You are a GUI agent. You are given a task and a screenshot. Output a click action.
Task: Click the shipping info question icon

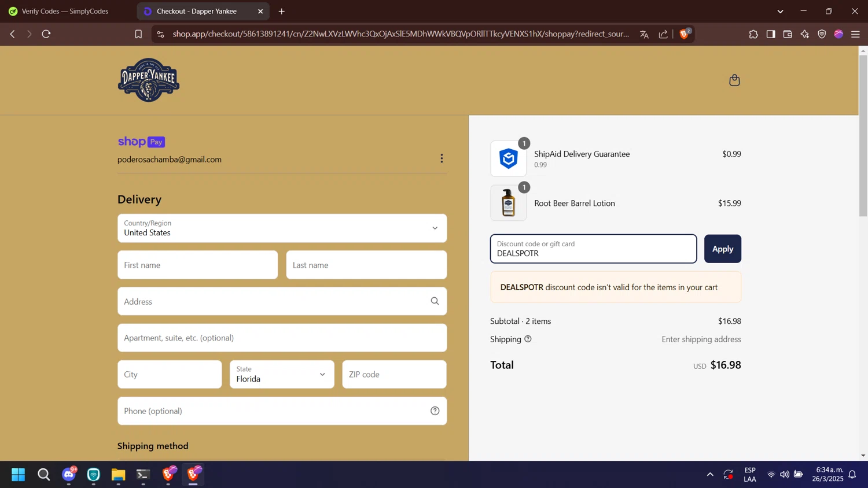click(x=528, y=339)
